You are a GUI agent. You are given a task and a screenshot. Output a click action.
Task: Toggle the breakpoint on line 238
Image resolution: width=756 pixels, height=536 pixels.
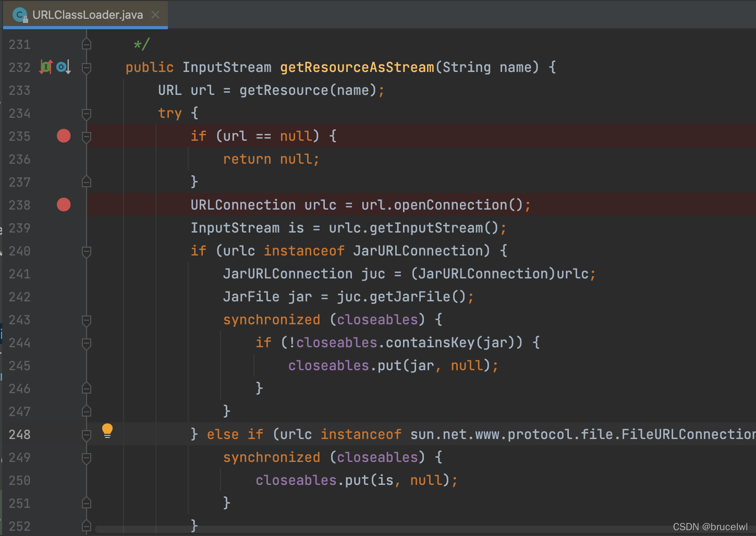click(64, 205)
